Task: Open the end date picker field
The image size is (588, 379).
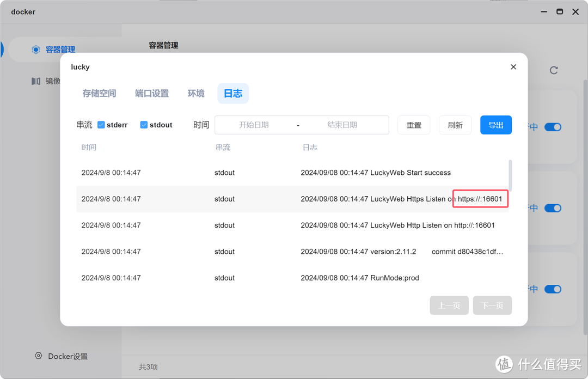Action: click(342, 125)
